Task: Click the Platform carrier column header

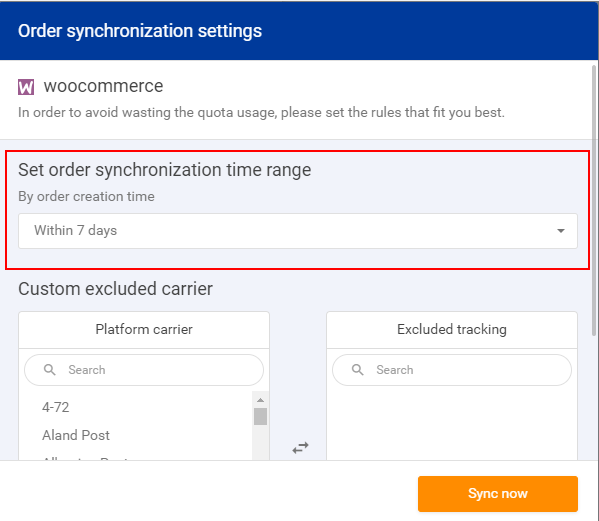Action: pyautogui.click(x=144, y=329)
